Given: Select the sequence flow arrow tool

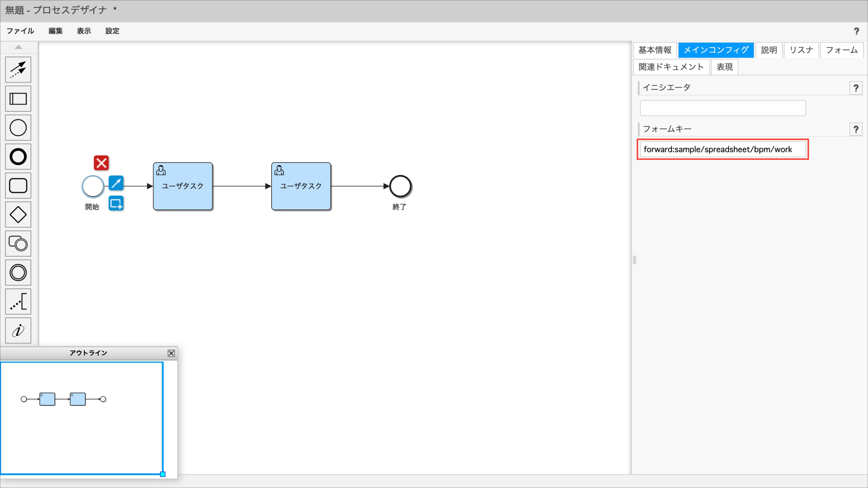Looking at the screenshot, I should tap(18, 70).
